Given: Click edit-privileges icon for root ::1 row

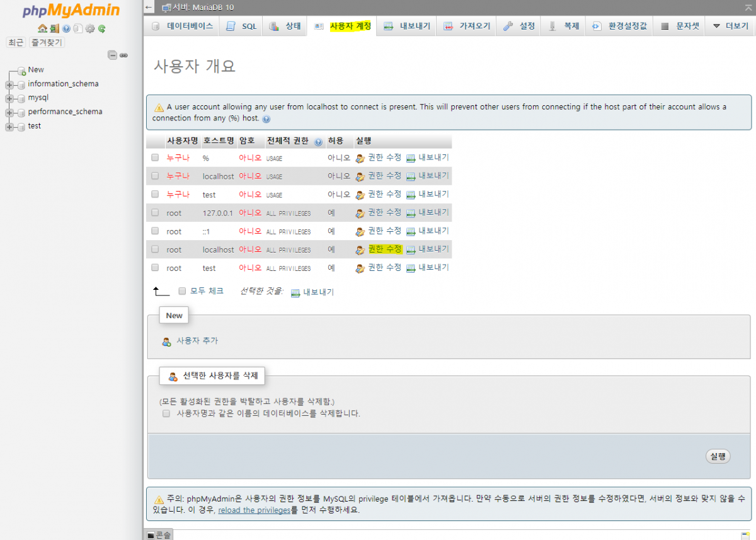Looking at the screenshot, I should (x=360, y=232).
